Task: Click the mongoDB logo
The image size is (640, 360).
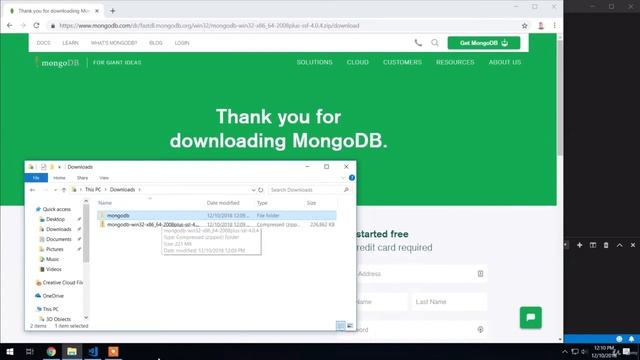Action: pyautogui.click(x=57, y=62)
